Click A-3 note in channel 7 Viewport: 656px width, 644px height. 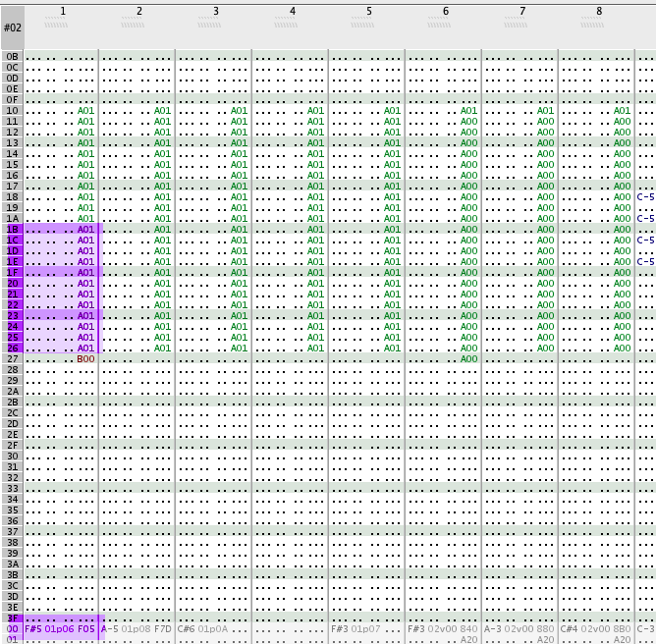tap(492, 629)
